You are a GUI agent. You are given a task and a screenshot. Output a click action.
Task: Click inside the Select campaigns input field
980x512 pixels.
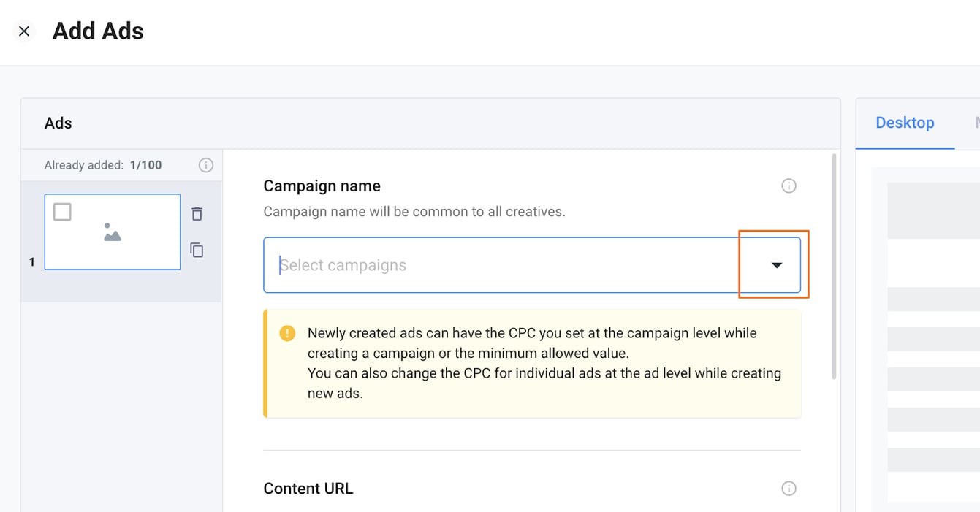pyautogui.click(x=438, y=265)
